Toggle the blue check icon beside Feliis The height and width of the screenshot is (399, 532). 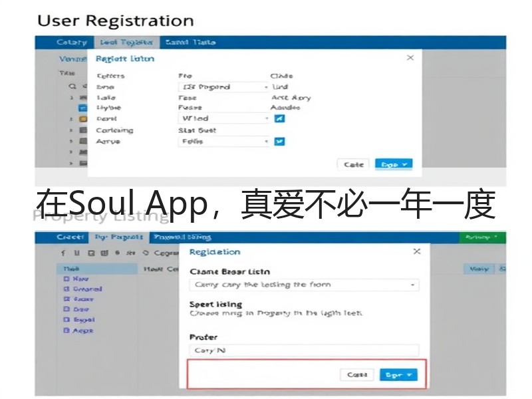pos(279,142)
